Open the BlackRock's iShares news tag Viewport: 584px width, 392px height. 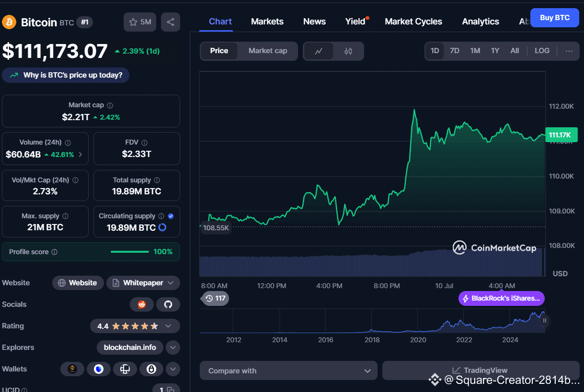[502, 298]
